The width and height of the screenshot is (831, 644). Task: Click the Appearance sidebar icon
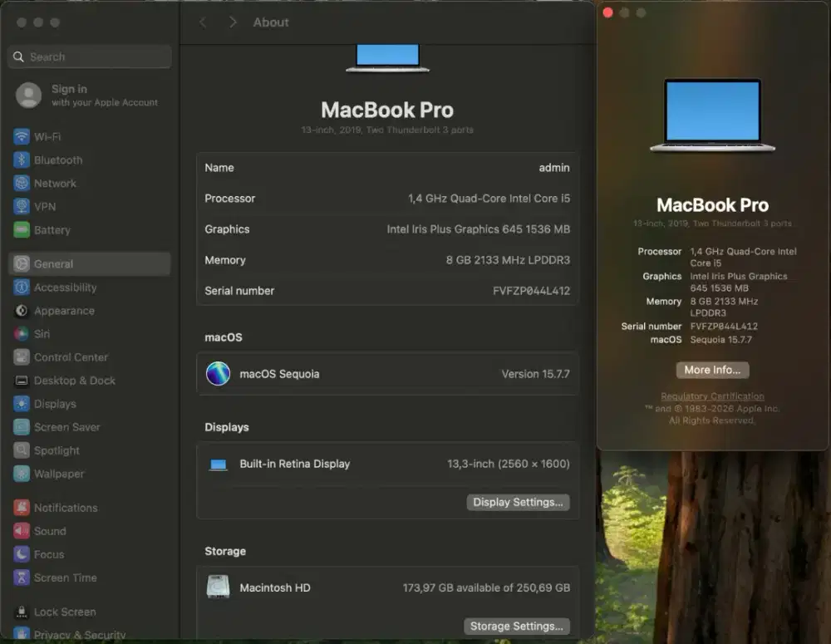[22, 310]
